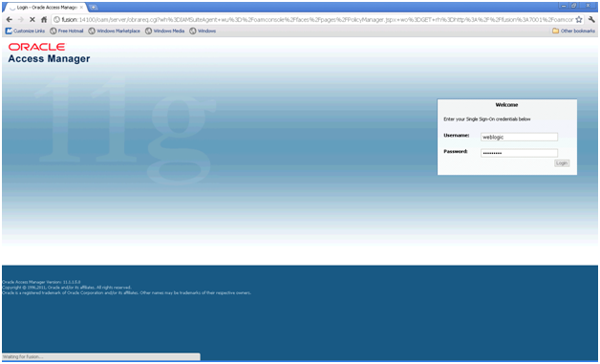The height and width of the screenshot is (364, 600).
Task: Open Windows Marketplace bookmark
Action: (115, 31)
